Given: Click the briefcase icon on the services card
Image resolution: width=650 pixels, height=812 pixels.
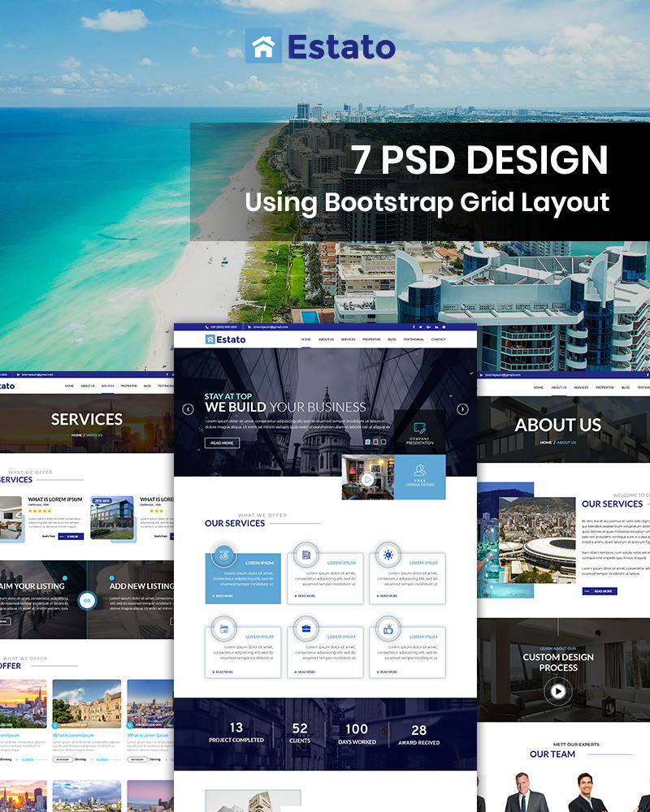Looking at the screenshot, I should [x=307, y=627].
